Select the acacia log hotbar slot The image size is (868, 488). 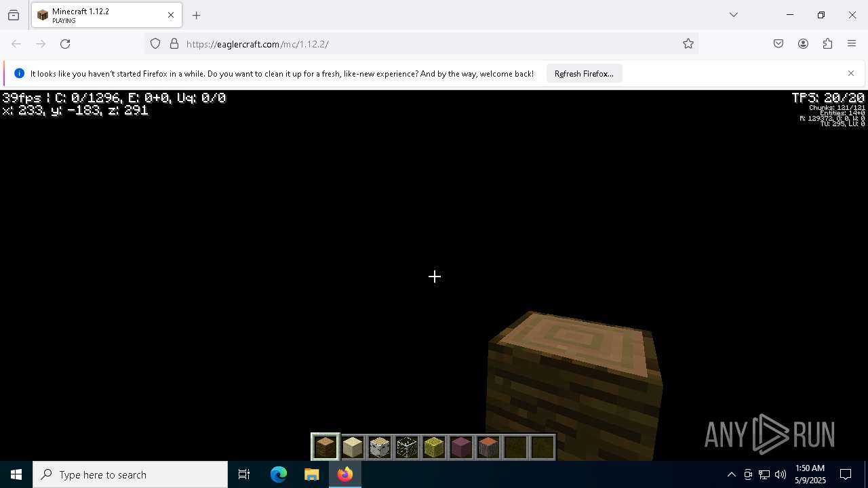tap(488, 447)
